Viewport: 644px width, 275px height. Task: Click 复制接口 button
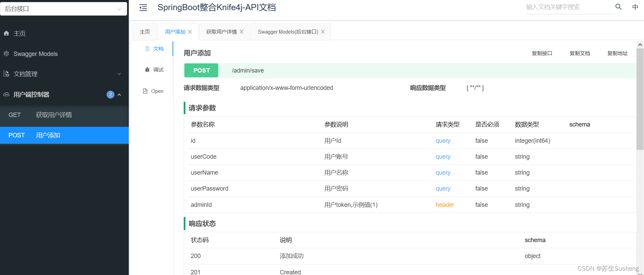[x=542, y=53]
